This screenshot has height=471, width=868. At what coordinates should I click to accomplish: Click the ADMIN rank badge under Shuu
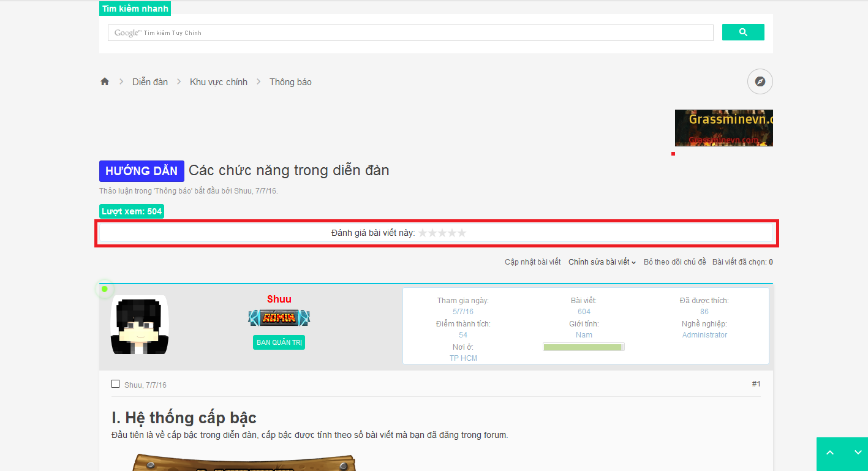[x=279, y=317]
